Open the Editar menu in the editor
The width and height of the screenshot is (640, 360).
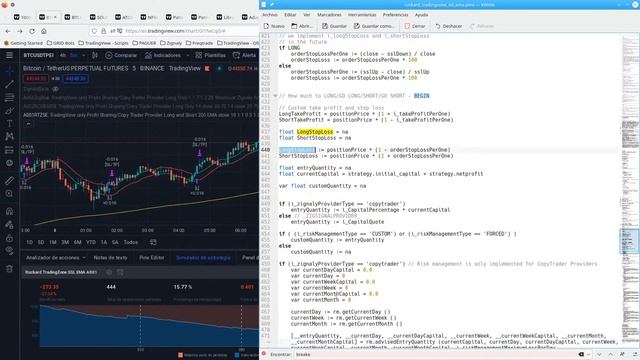point(290,15)
